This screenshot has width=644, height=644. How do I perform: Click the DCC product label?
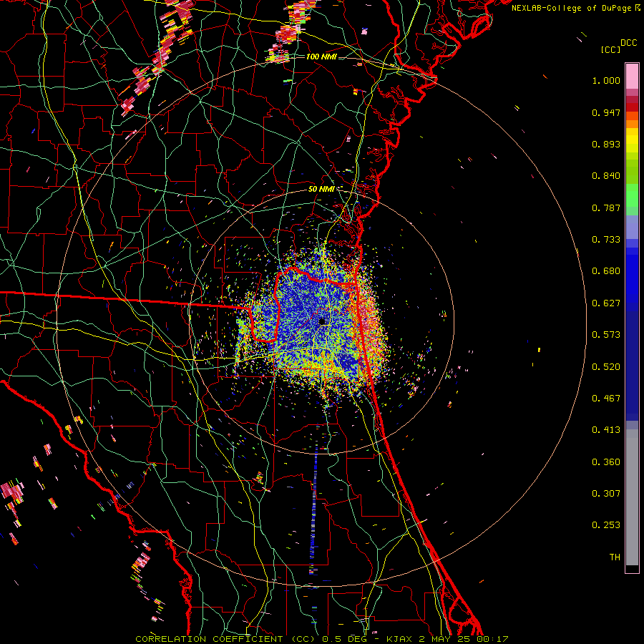pos(629,43)
